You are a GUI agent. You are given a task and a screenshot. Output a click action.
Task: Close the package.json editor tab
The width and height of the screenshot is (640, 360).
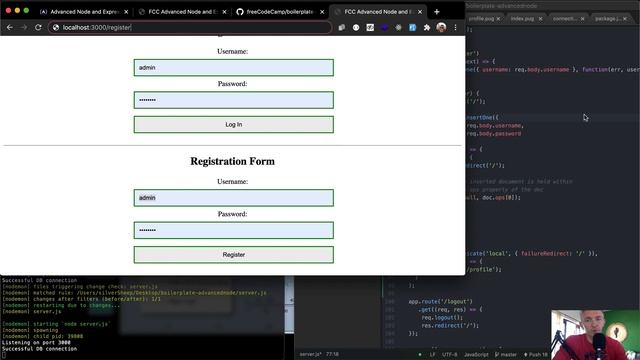click(x=625, y=19)
